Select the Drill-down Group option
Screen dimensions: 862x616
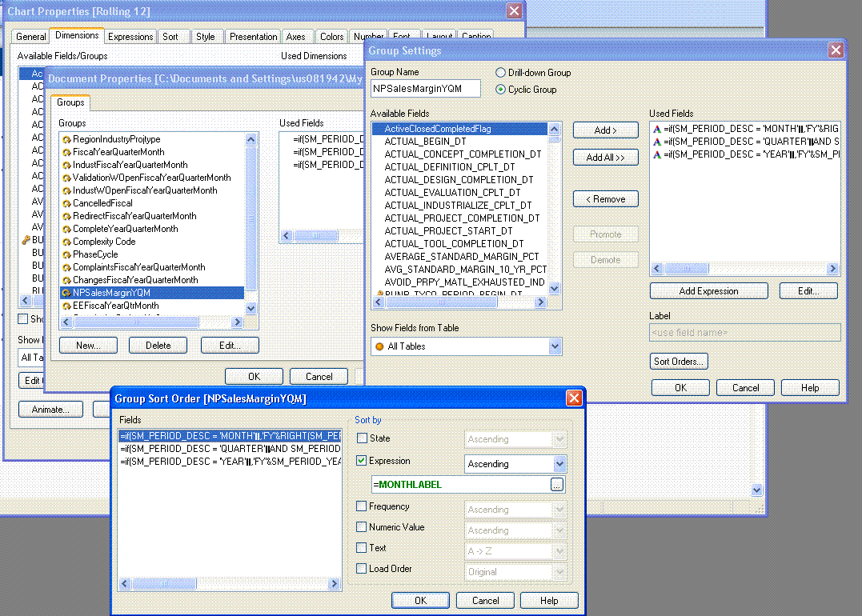(500, 73)
